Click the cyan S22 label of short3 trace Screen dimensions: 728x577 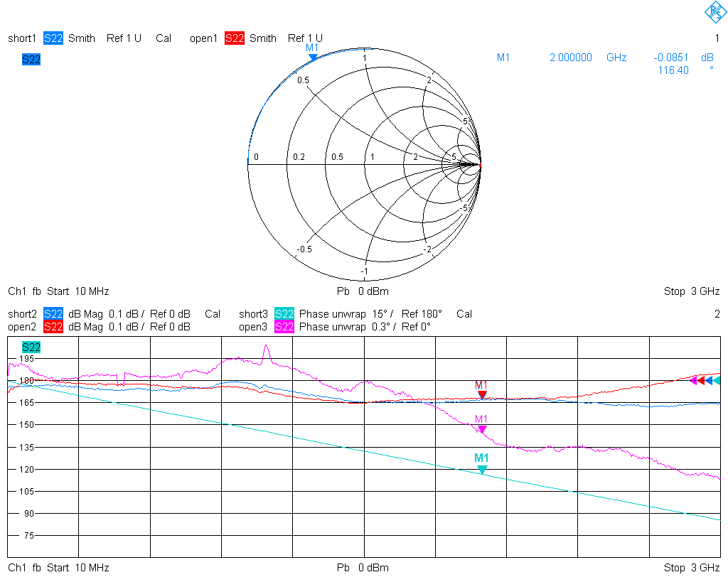click(x=284, y=314)
